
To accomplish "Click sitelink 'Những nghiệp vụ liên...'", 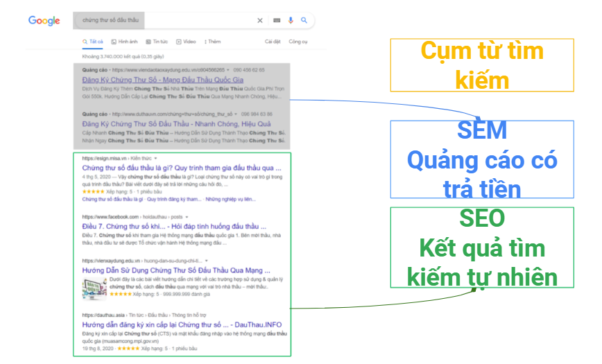I will (230, 199).
